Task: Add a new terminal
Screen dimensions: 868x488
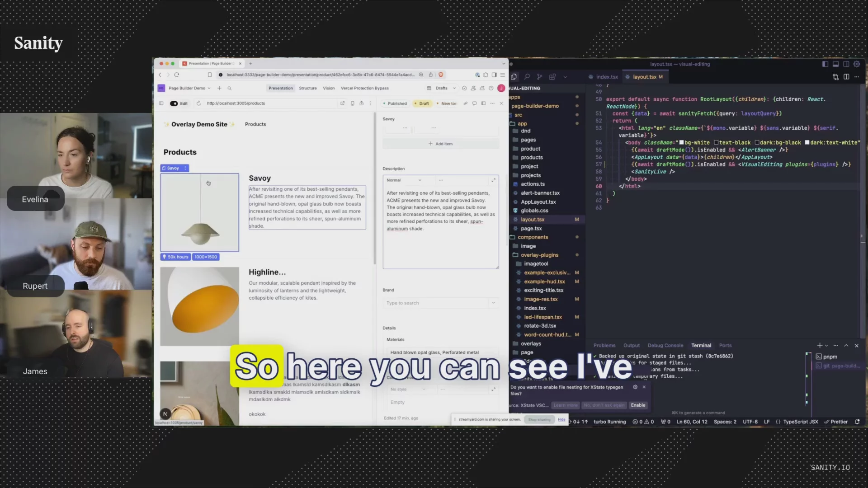Action: coord(820,346)
